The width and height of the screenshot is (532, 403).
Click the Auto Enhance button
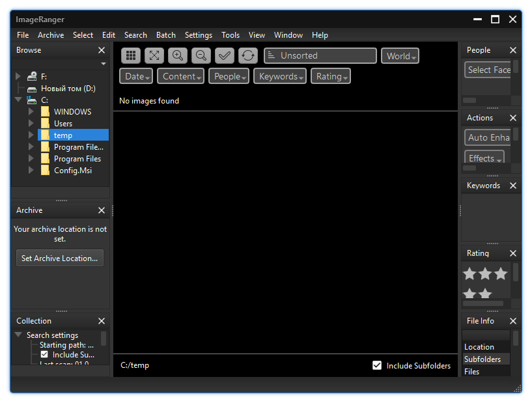point(488,137)
